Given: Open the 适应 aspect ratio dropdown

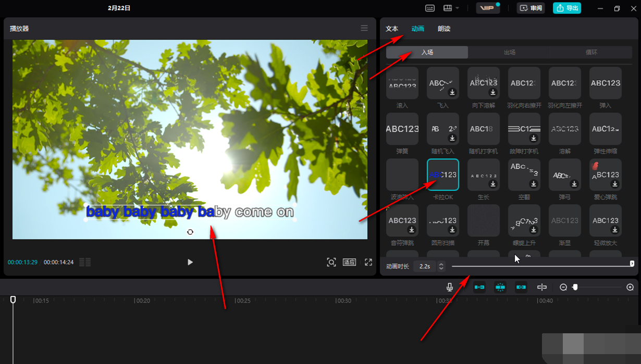Looking at the screenshot, I should 349,262.
